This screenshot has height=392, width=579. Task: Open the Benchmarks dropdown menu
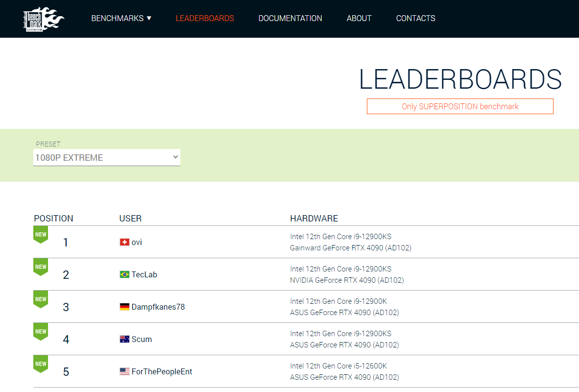[121, 19]
